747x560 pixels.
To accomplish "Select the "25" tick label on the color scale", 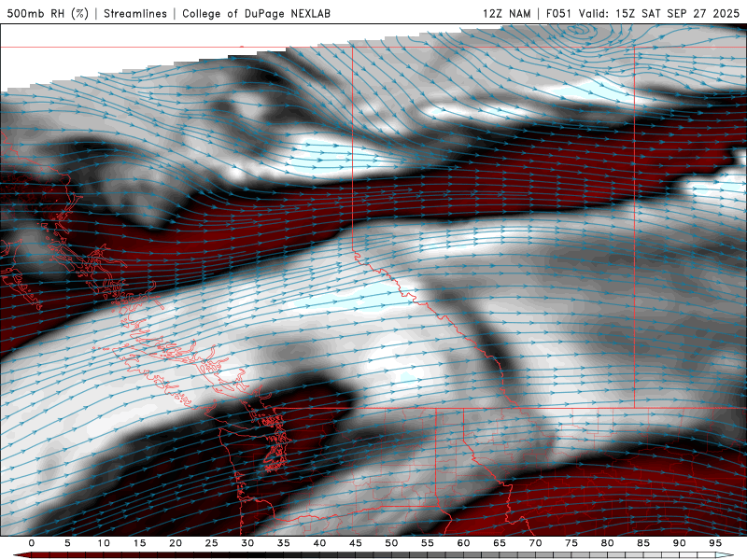I will pyautogui.click(x=212, y=543).
